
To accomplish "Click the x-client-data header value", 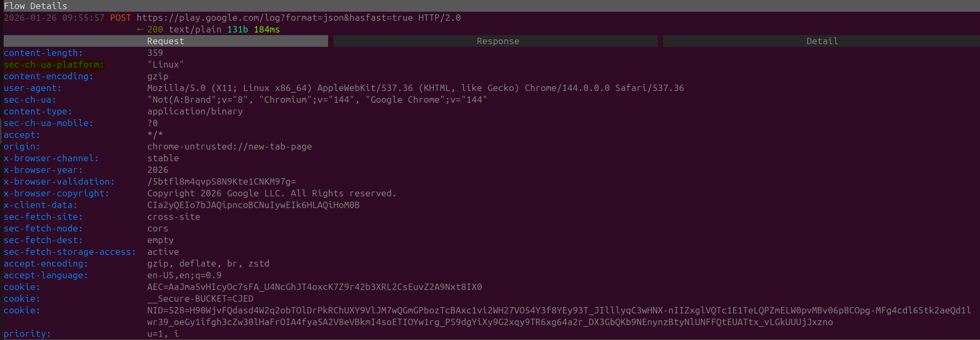I will click(x=253, y=205).
